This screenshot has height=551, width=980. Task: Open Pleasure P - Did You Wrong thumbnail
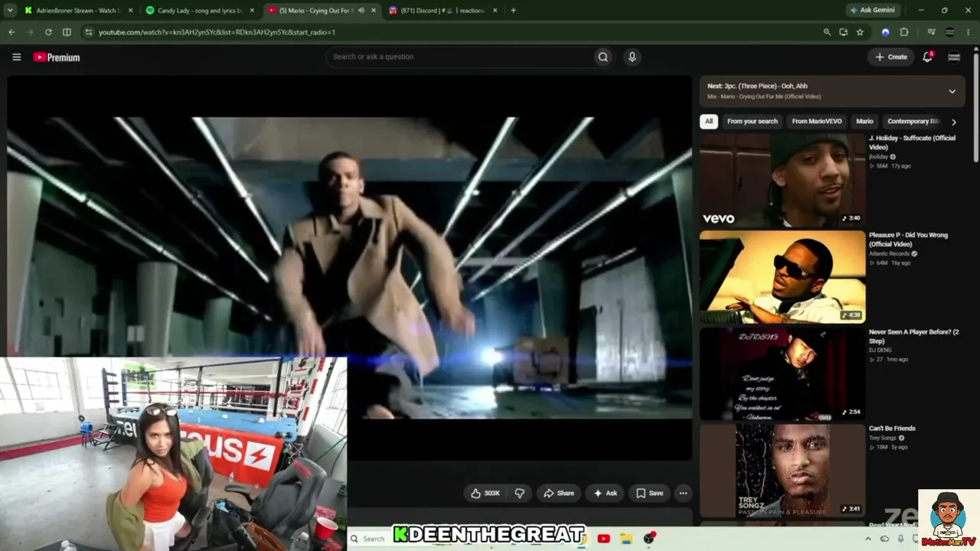(x=782, y=277)
